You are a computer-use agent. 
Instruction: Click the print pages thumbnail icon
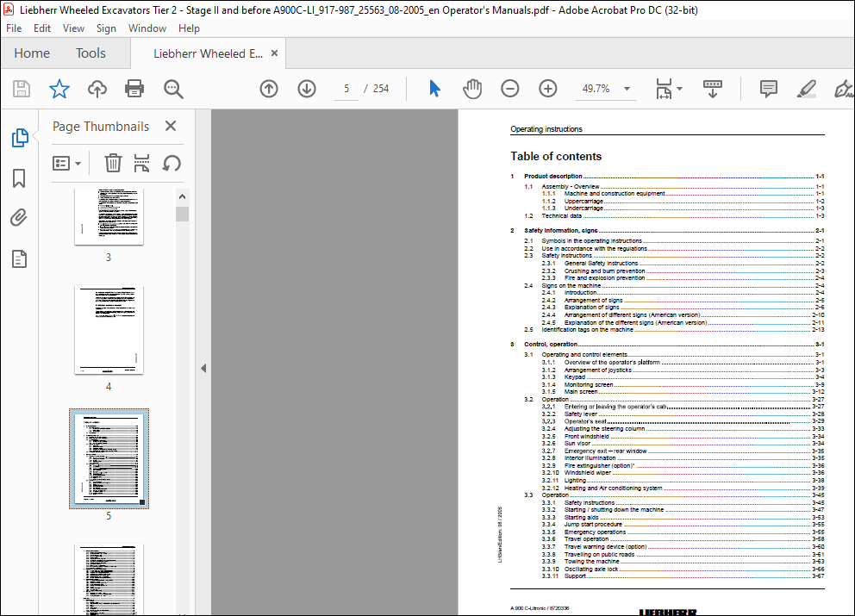click(141, 163)
